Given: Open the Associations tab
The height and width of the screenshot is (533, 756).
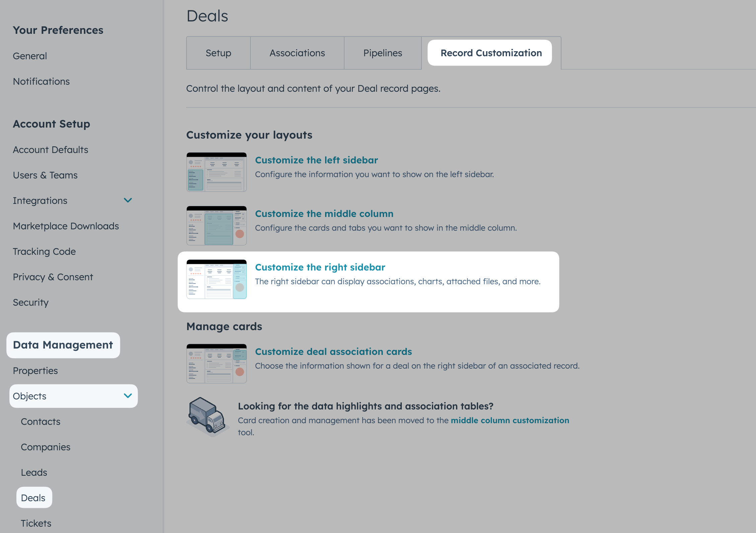Looking at the screenshot, I should (297, 53).
